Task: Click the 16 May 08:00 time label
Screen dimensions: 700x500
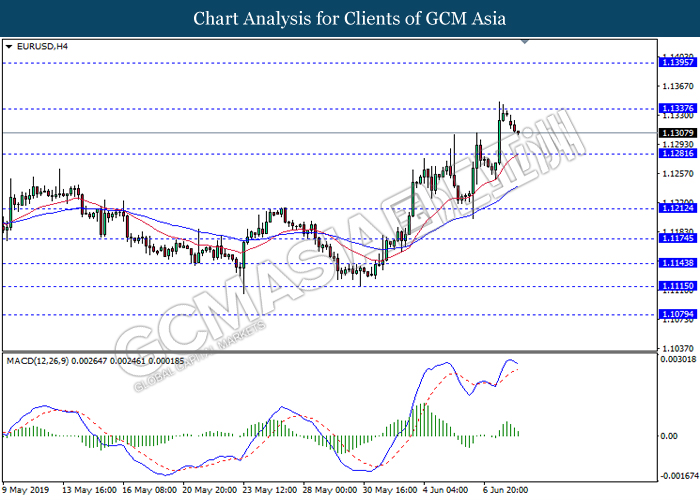Action: [x=150, y=490]
